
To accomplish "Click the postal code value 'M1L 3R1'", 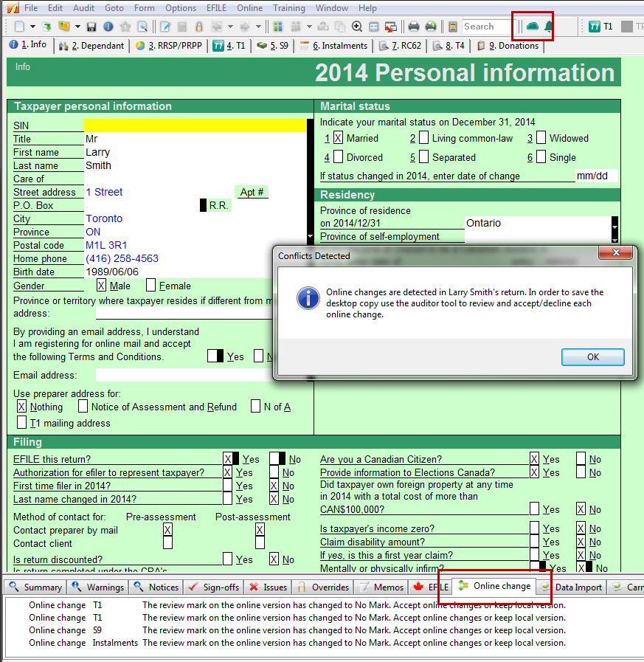I will click(x=106, y=245).
